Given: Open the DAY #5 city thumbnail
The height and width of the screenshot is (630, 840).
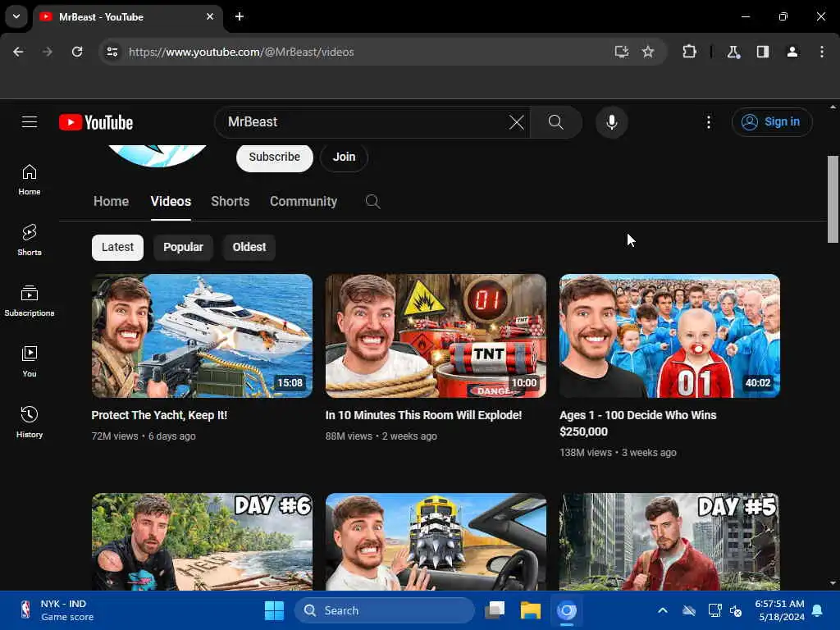Looking at the screenshot, I should (x=669, y=541).
